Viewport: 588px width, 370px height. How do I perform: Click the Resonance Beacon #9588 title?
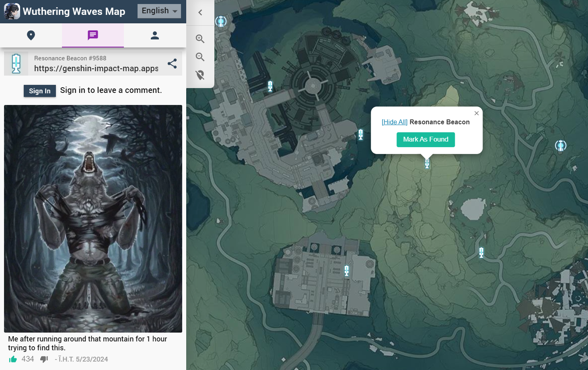point(70,58)
